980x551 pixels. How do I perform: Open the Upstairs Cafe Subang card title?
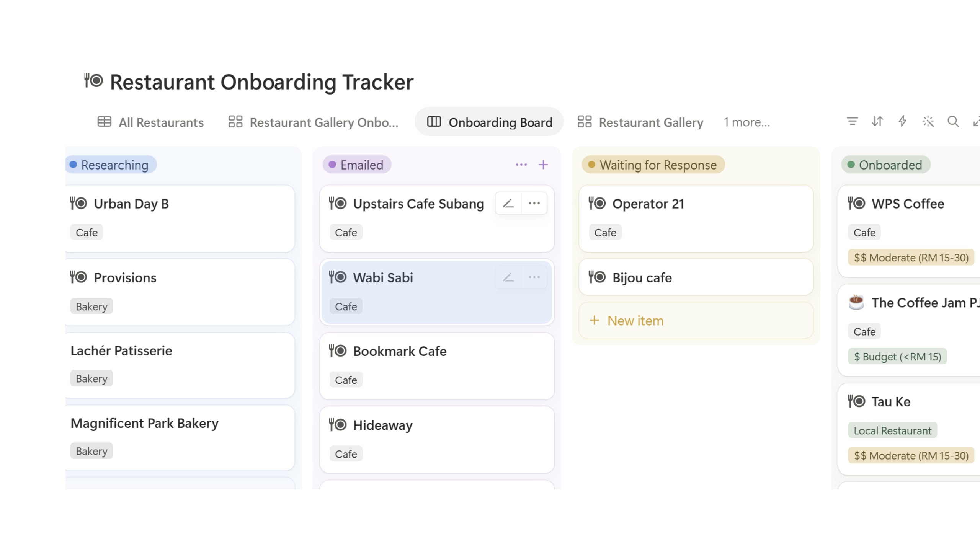(418, 204)
